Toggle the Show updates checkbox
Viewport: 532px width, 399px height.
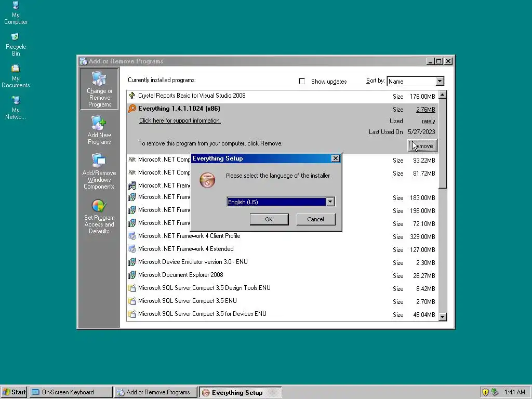(302, 81)
